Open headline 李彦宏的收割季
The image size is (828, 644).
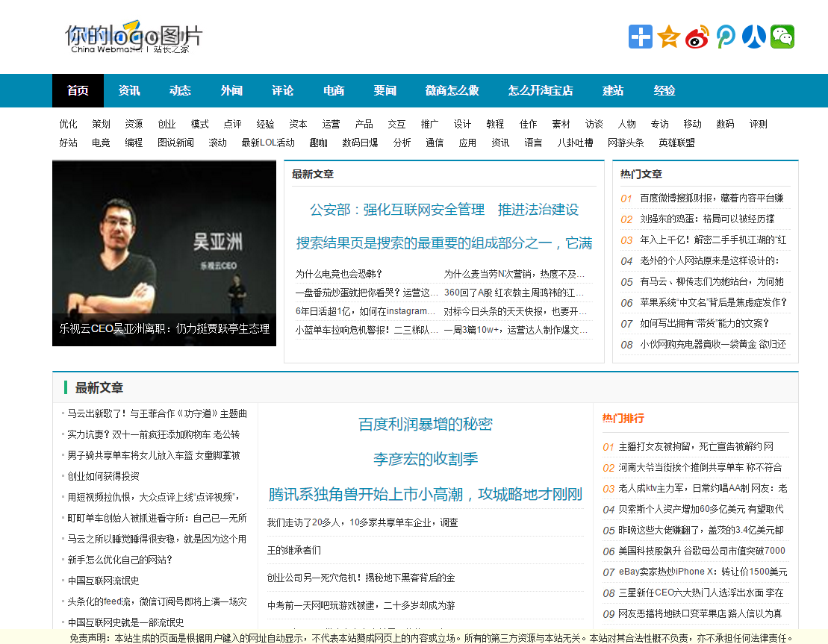[426, 459]
